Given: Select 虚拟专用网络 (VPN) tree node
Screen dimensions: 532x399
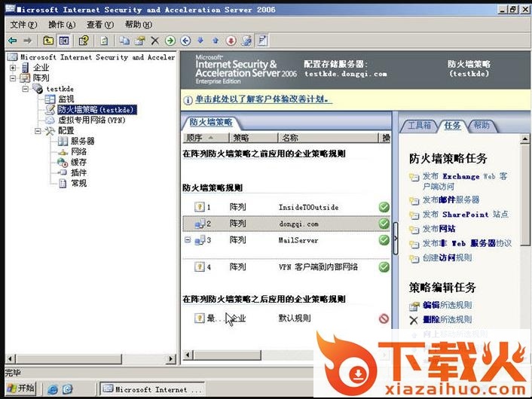Looking at the screenshot, I should (92, 120).
